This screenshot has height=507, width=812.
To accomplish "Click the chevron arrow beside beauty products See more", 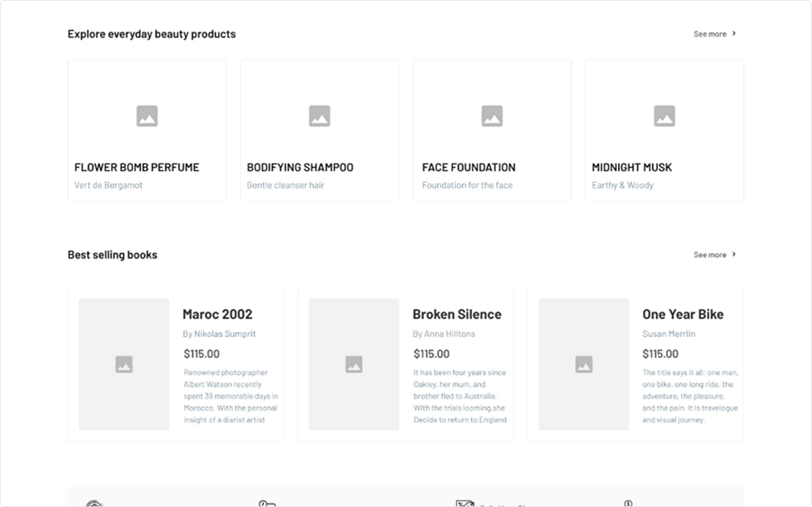I will 734,33.
